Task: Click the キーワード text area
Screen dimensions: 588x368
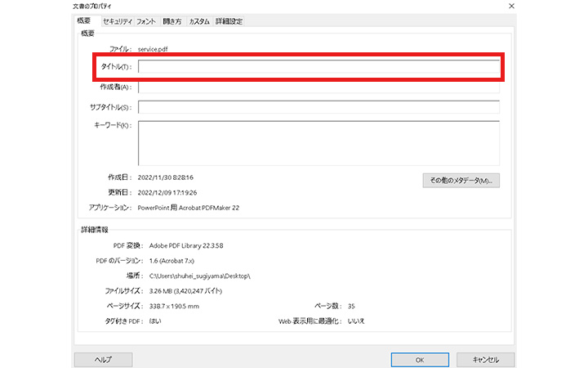Action: click(318, 143)
